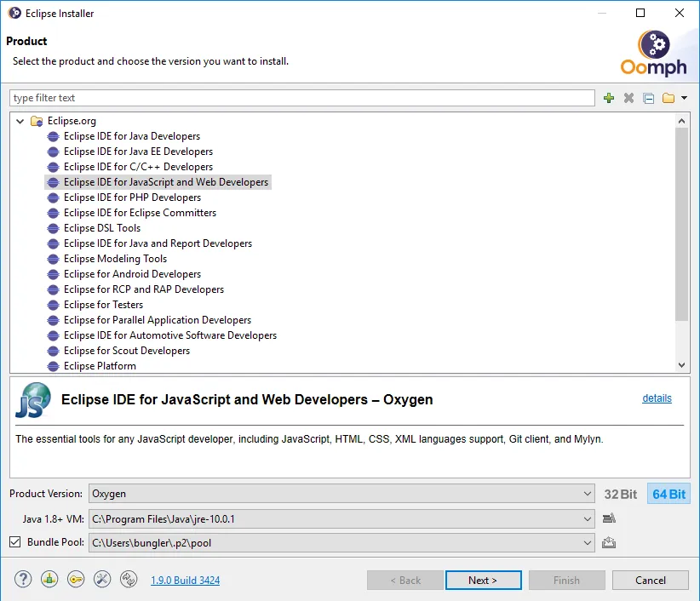Click the Back button
This screenshot has width=700, height=601.
click(x=405, y=580)
